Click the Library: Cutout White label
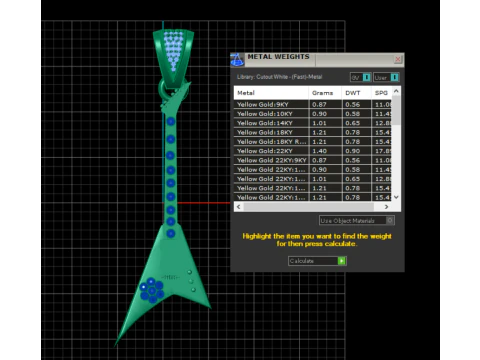Image resolution: width=480 pixels, height=360 pixels. [x=279, y=77]
